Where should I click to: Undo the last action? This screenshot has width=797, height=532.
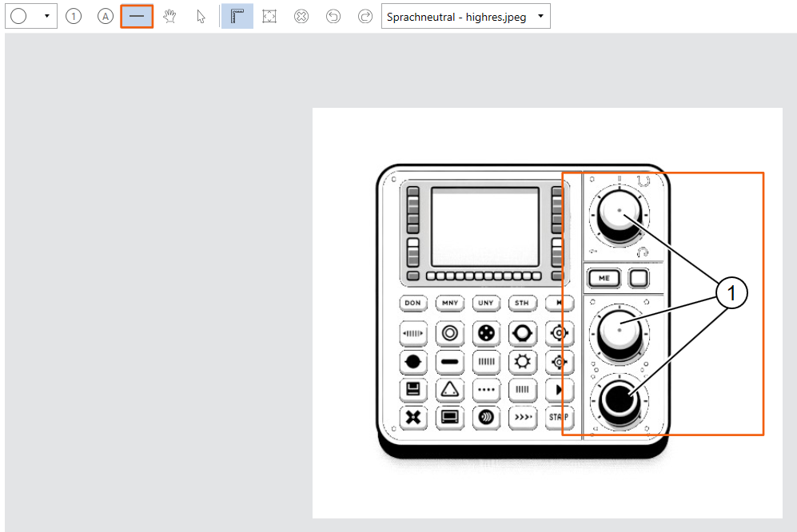333,17
